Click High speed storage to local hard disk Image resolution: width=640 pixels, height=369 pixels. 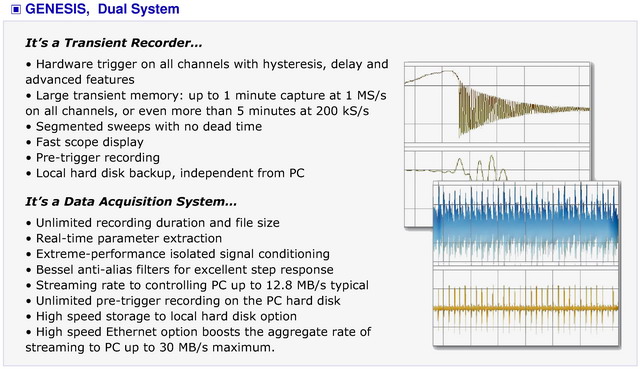(161, 316)
